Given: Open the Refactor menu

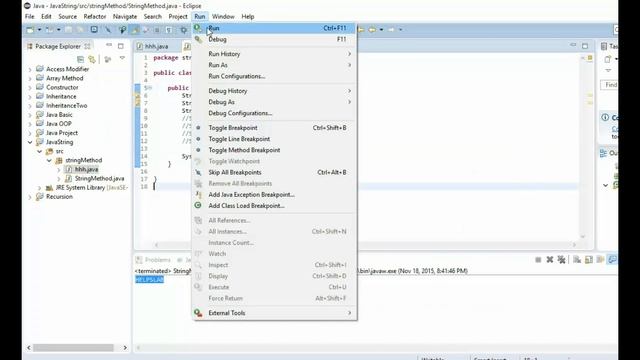Looking at the screenshot, I should pyautogui.click(x=95, y=17).
